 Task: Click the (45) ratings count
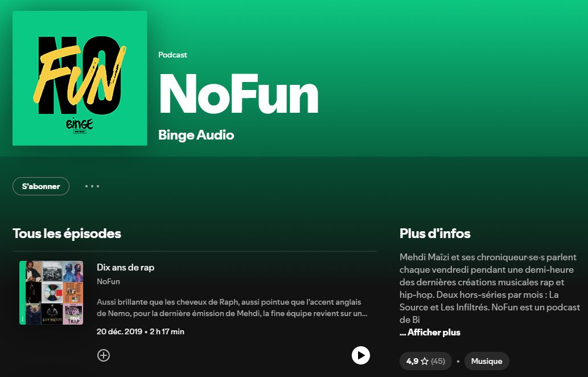click(438, 361)
